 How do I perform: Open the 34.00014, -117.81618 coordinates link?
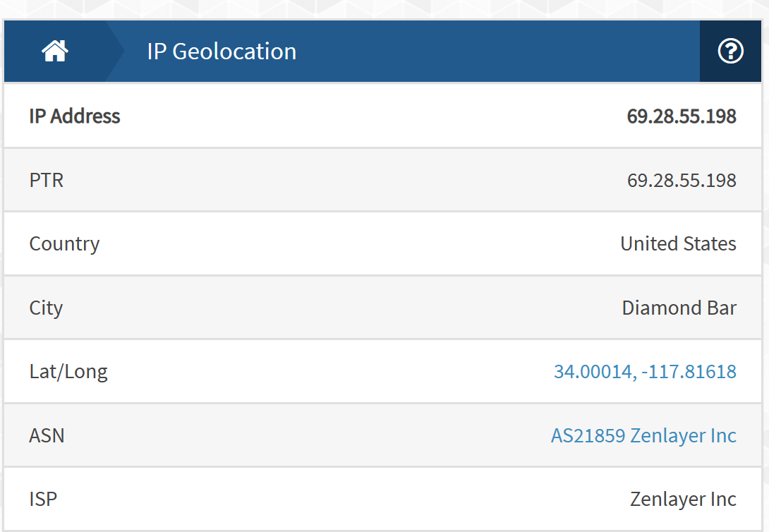point(645,372)
